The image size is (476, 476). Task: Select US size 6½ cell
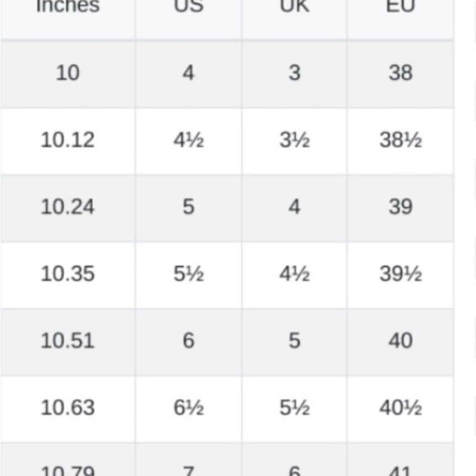(188, 408)
